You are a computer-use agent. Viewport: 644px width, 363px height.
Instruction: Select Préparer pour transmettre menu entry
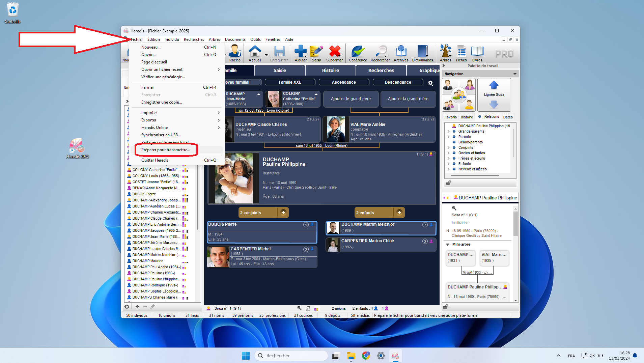click(x=166, y=150)
